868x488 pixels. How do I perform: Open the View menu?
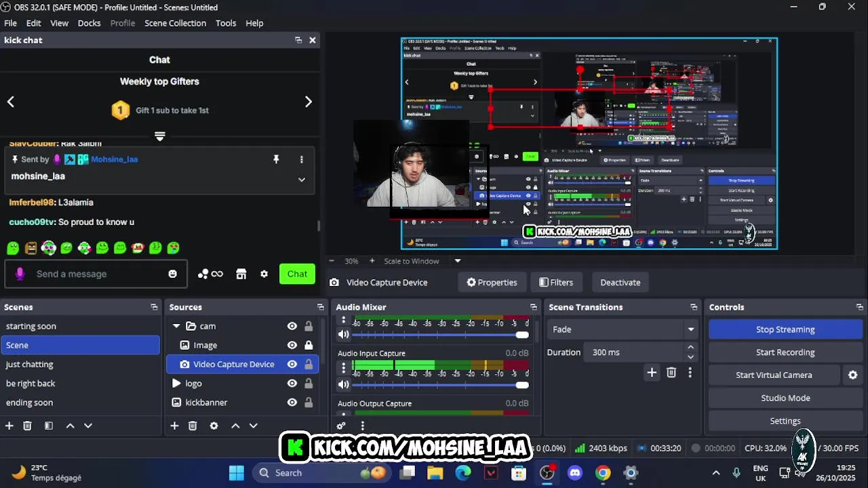[x=60, y=23]
